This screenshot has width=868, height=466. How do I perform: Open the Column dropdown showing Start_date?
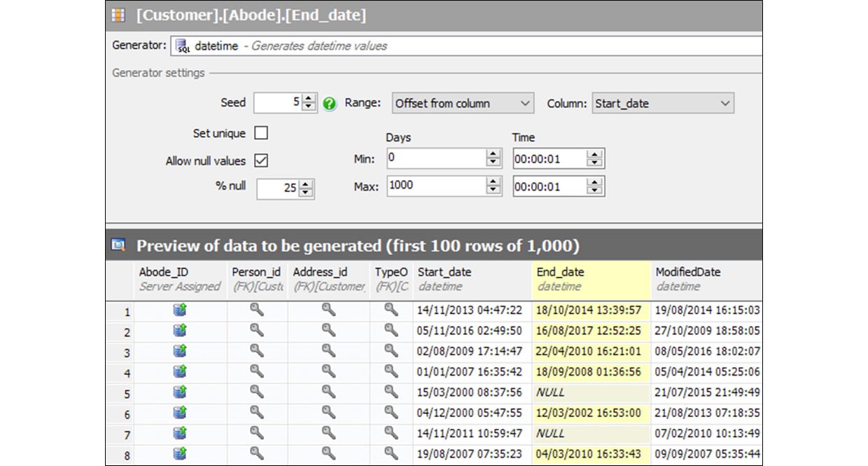tap(663, 103)
